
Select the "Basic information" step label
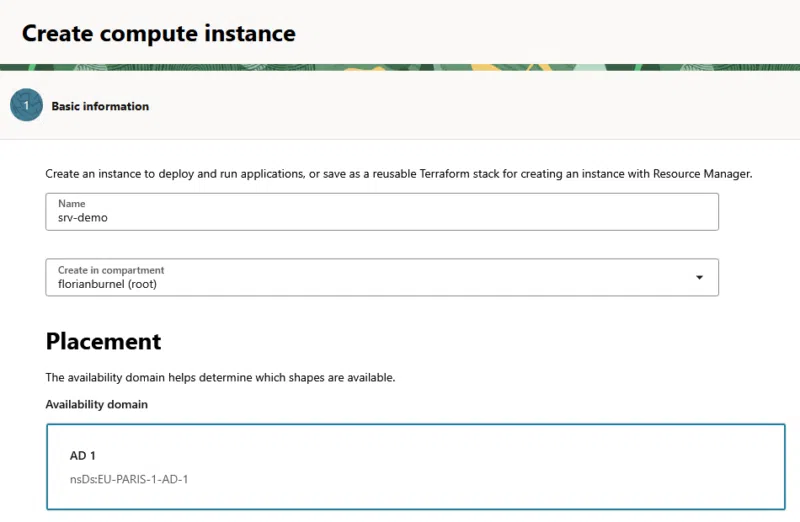pos(100,107)
